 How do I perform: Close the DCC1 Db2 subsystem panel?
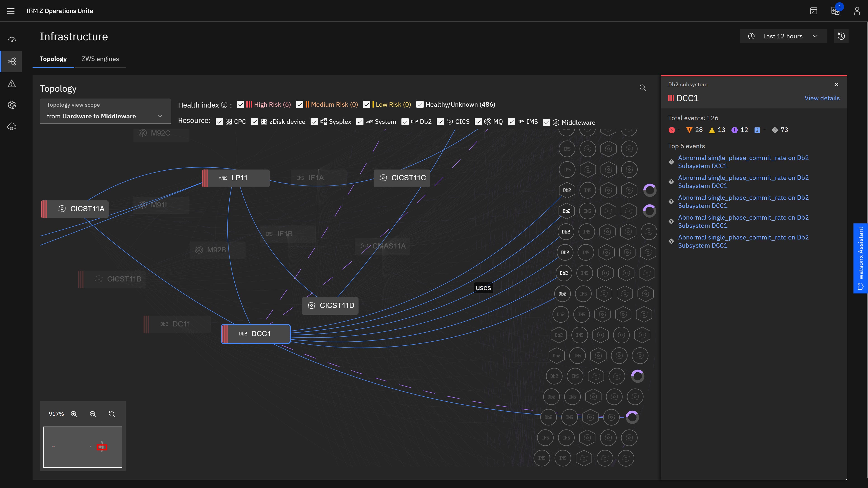(x=836, y=84)
